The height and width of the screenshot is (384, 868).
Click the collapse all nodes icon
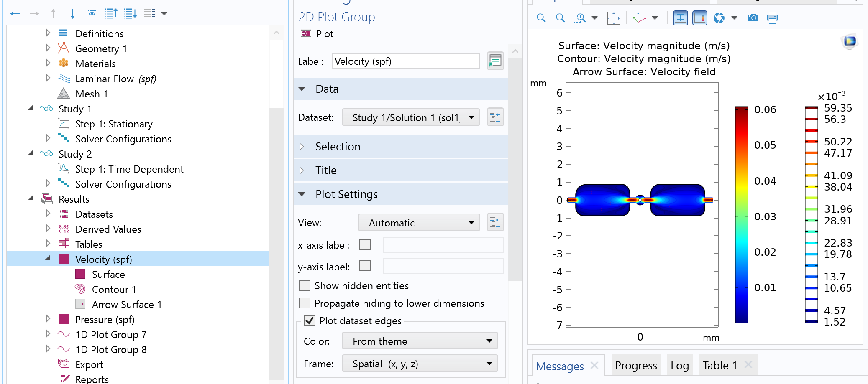click(x=111, y=14)
